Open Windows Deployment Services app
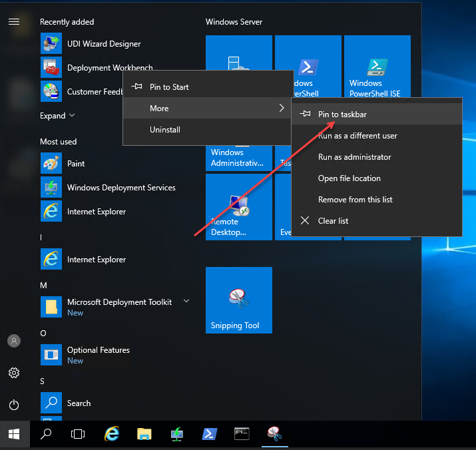 coord(120,188)
